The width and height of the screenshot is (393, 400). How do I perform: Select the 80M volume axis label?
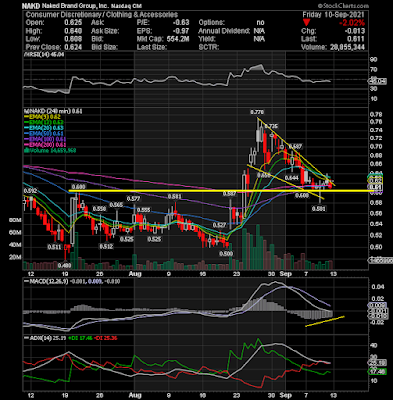coord(15,220)
